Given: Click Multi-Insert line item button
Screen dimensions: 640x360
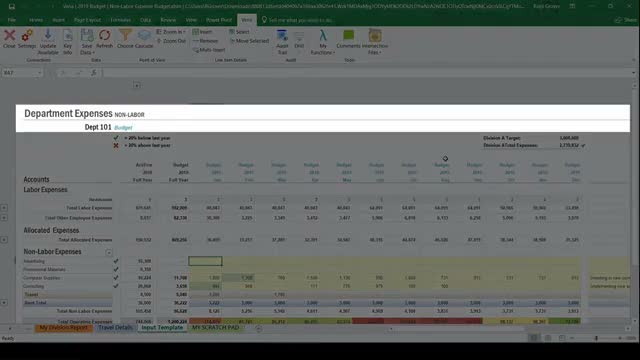Looking at the screenshot, I should point(209,50).
